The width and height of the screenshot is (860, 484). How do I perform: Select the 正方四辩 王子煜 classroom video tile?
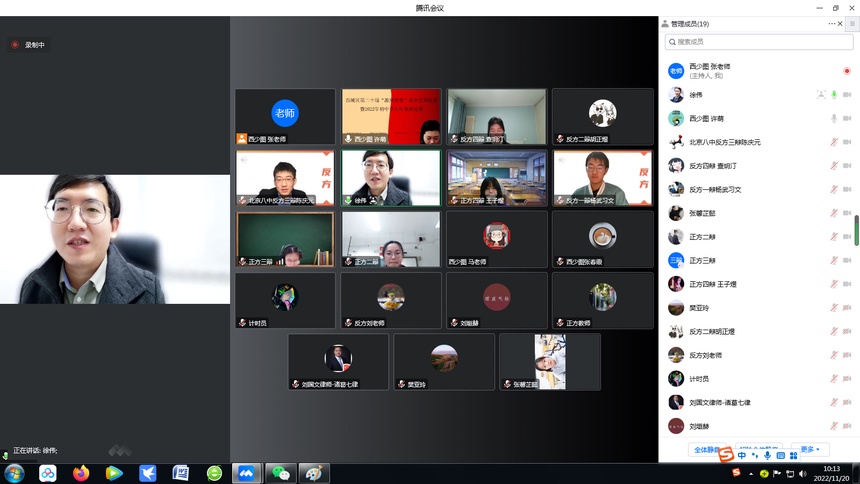click(496, 178)
